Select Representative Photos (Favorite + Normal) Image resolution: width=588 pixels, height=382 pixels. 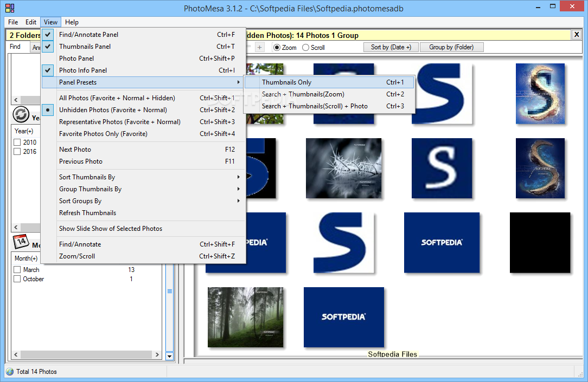pos(143,122)
